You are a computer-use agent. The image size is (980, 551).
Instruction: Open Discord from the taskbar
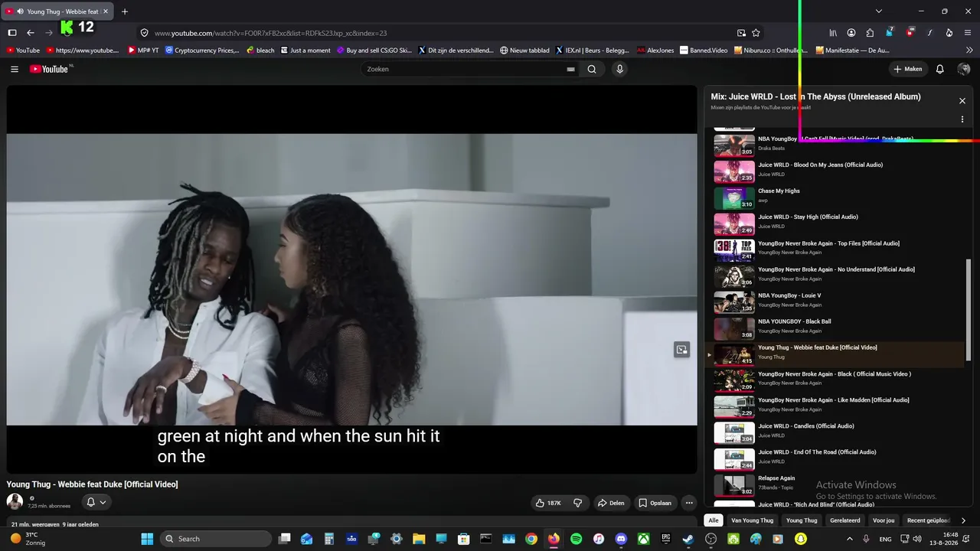pos(621,539)
